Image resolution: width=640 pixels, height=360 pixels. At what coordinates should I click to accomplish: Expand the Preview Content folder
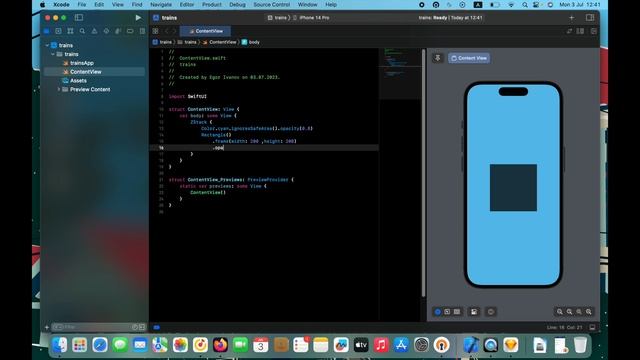[x=59, y=89]
